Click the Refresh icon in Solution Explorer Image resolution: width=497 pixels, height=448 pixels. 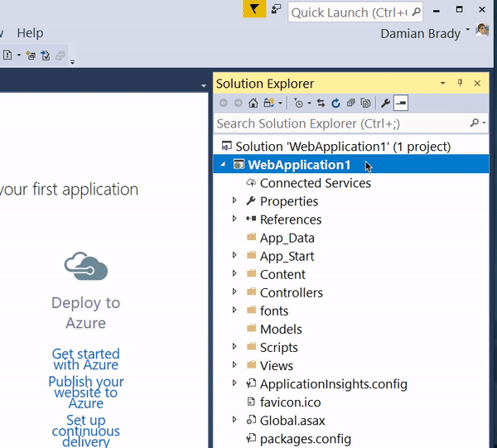[335, 103]
